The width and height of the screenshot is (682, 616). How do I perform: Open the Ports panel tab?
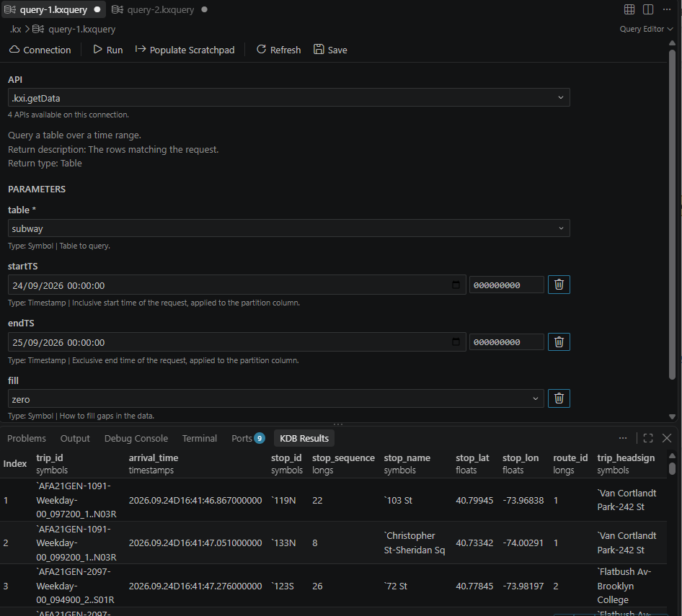[x=248, y=438]
